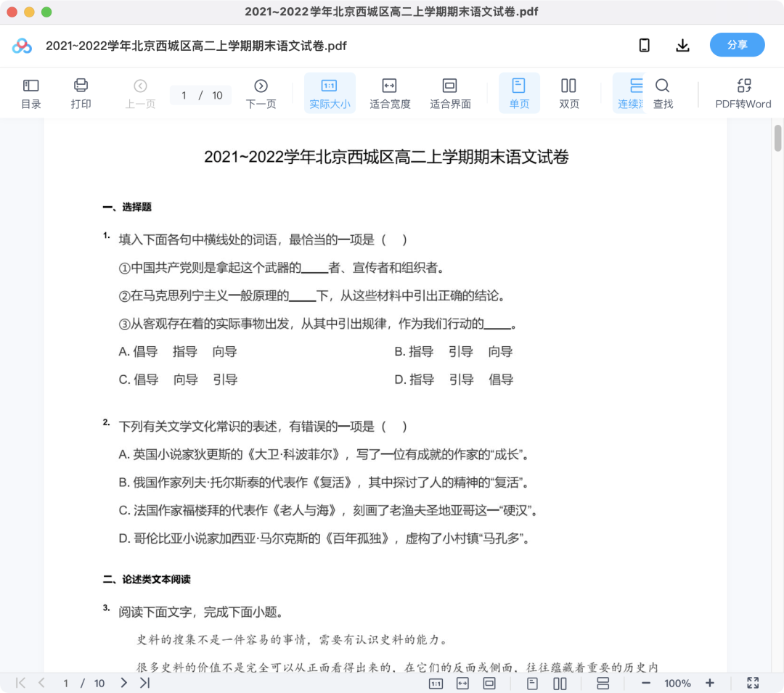This screenshot has height=693, width=784.
Task: Advance one page in bottom bar
Action: coord(123,683)
